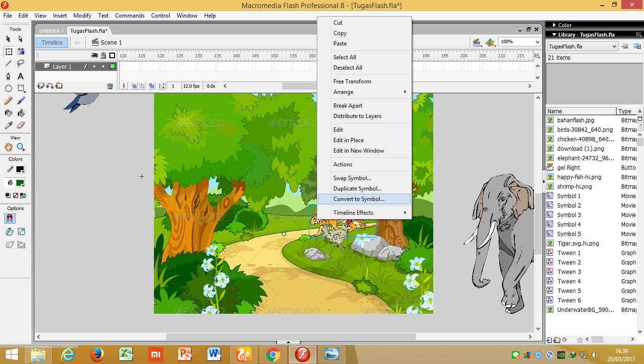Toggle Snap to Objects magnet option
Viewport: 644px width, 364px height.
click(9, 218)
